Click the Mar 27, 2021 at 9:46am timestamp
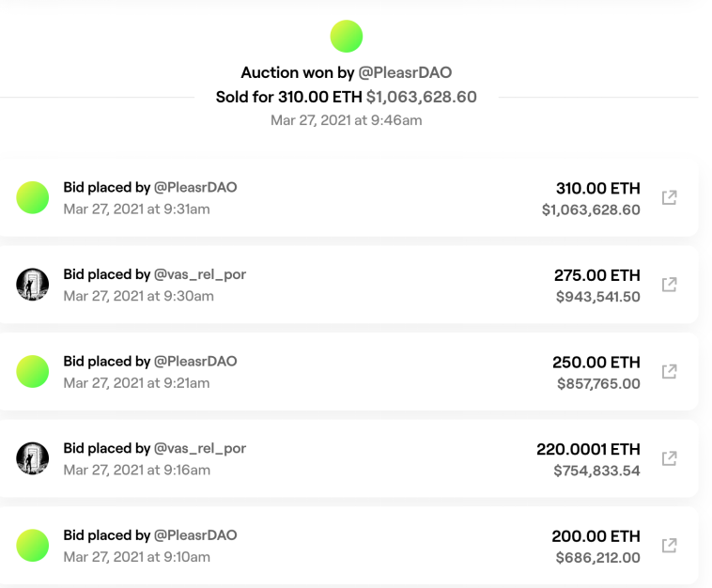712x588 pixels. pyautogui.click(x=346, y=120)
